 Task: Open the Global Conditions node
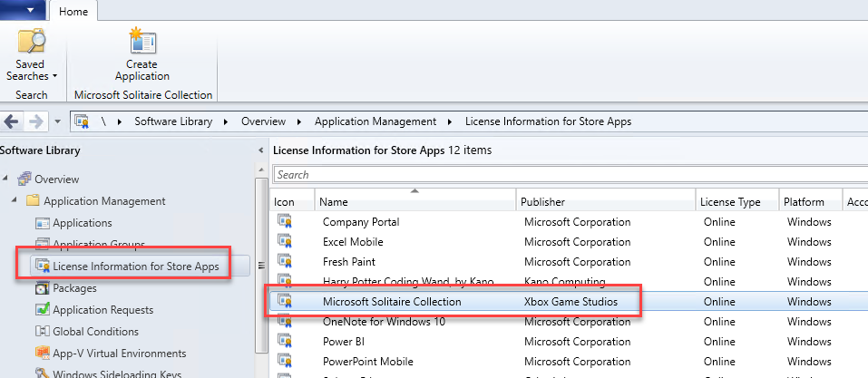(96, 332)
